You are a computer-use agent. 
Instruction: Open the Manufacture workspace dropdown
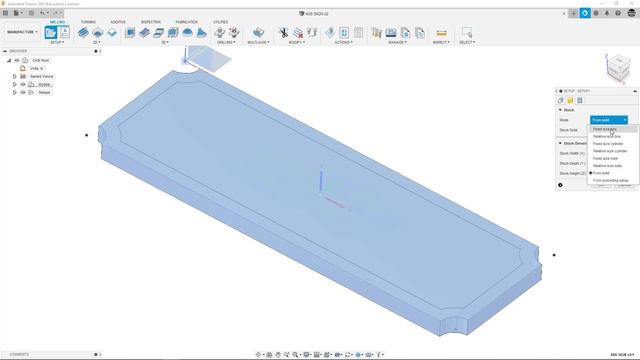click(22, 32)
